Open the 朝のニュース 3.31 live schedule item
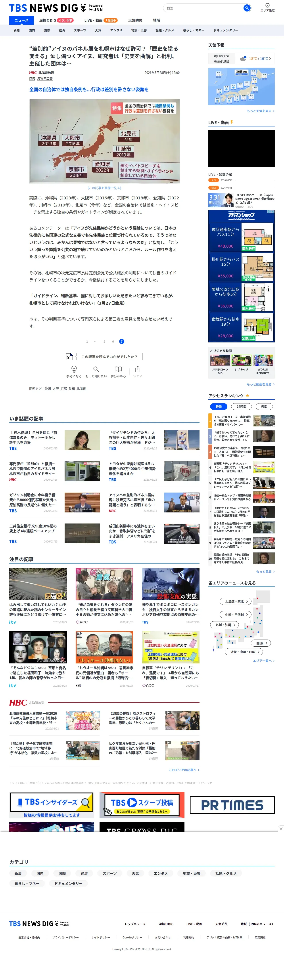284x980 pixels. pos(241,200)
